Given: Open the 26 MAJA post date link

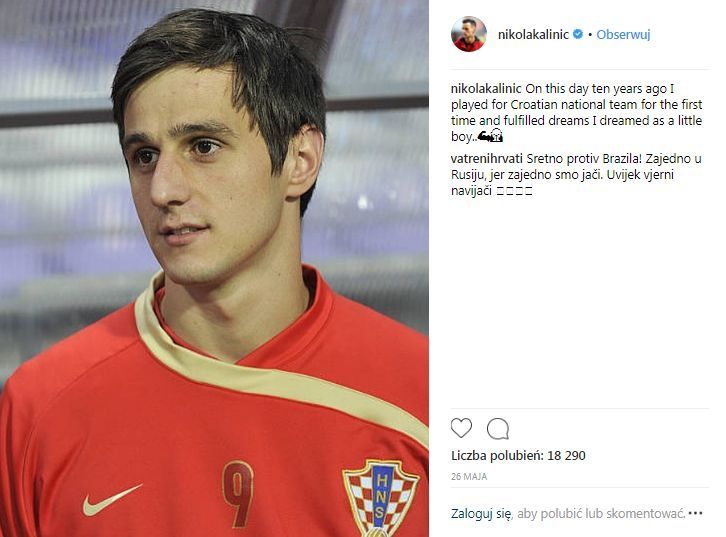Looking at the screenshot, I should click(x=469, y=476).
